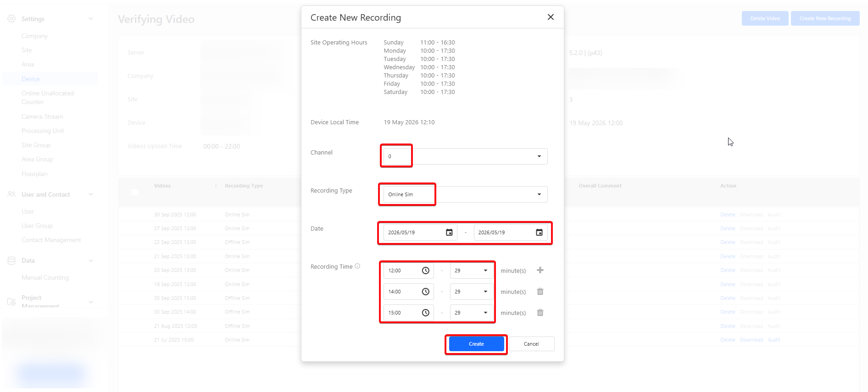Viewport: 868px width, 392px height.
Task: Open Online Unallocated Counter menu item
Action: 47,98
